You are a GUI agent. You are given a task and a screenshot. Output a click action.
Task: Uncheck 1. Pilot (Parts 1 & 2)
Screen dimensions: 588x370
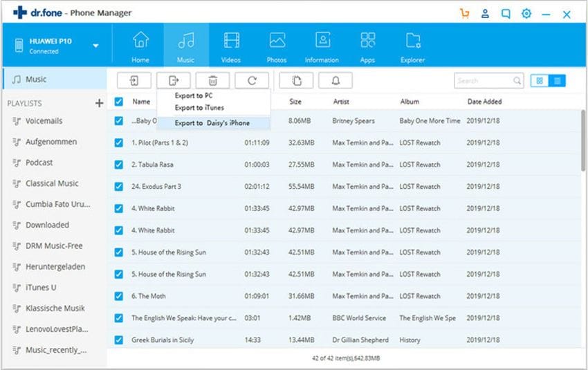[118, 142]
